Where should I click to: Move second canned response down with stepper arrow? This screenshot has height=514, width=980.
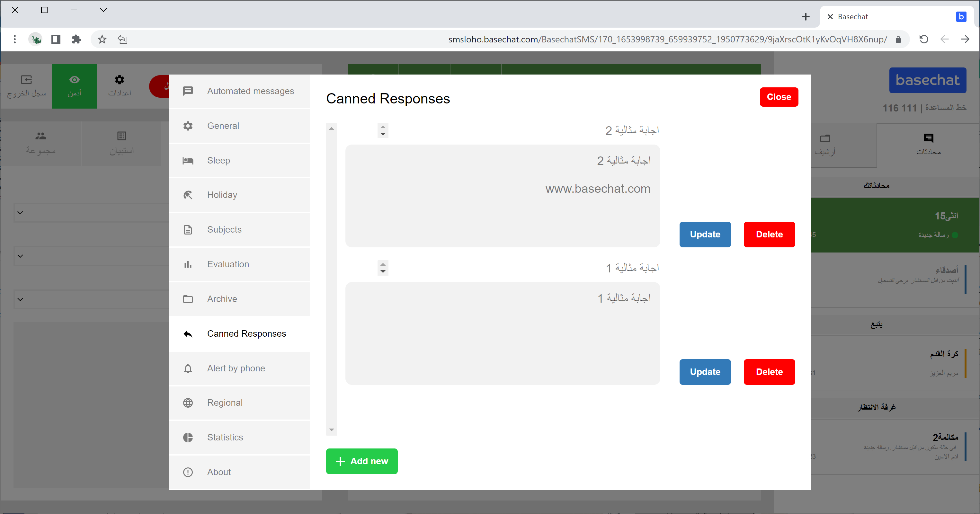[383, 272]
